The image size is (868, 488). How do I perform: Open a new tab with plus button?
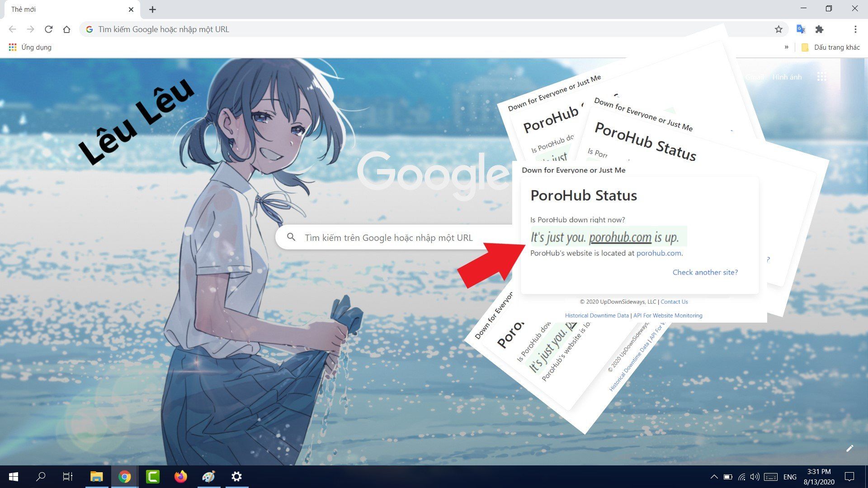pos(152,9)
